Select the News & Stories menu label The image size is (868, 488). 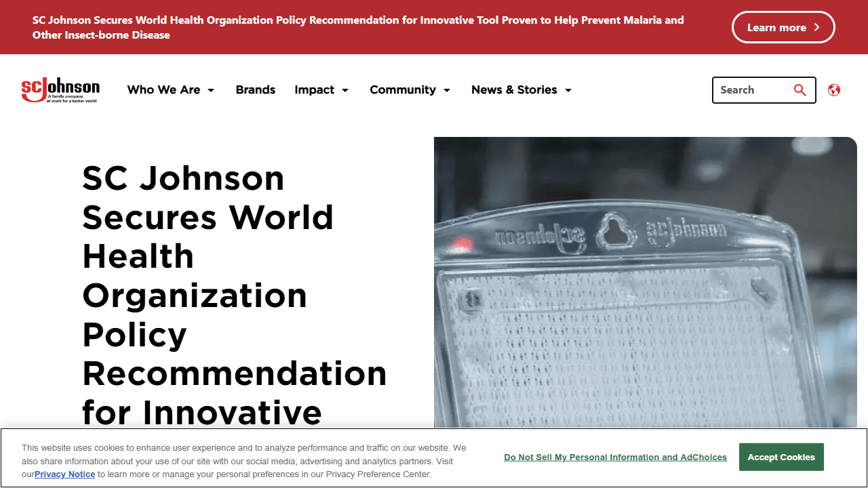point(514,89)
